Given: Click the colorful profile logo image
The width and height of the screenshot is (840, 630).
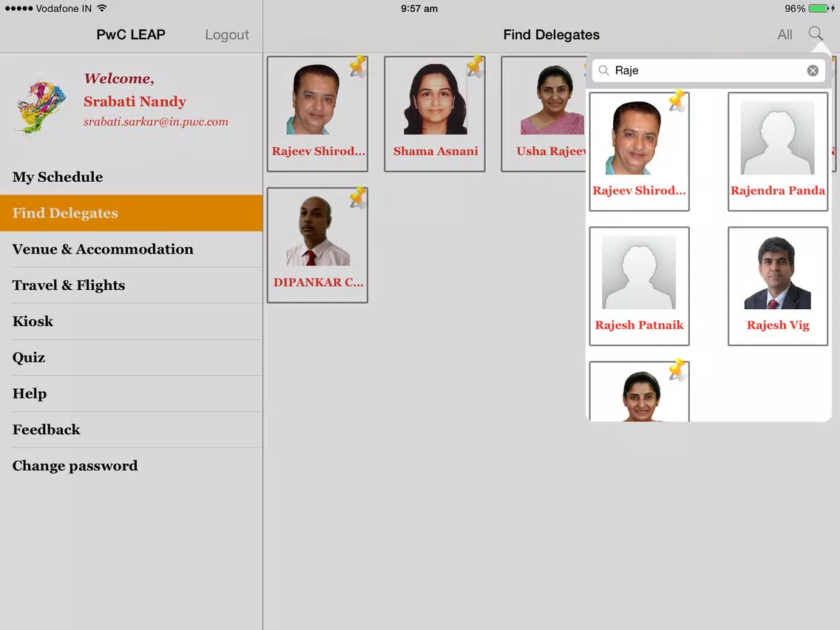Looking at the screenshot, I should [42, 106].
